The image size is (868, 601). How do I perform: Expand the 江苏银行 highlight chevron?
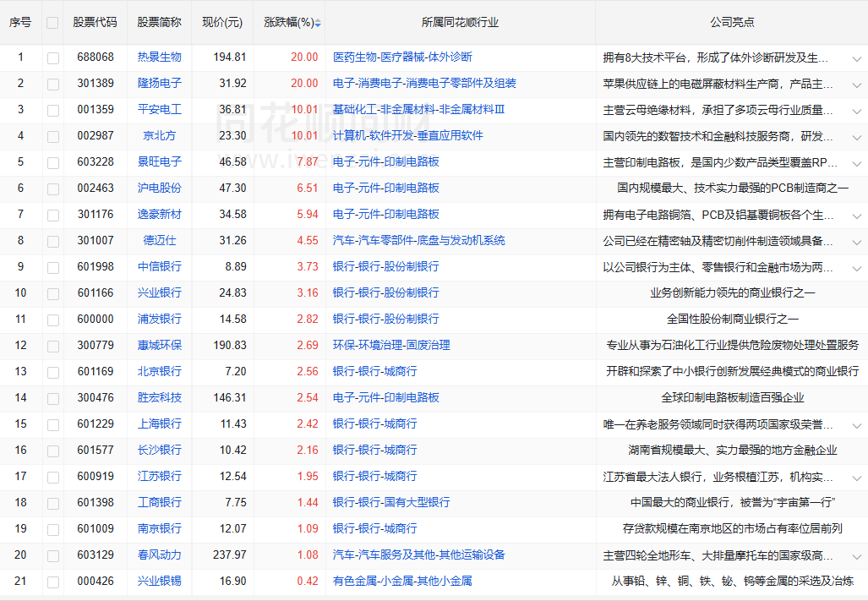click(856, 478)
